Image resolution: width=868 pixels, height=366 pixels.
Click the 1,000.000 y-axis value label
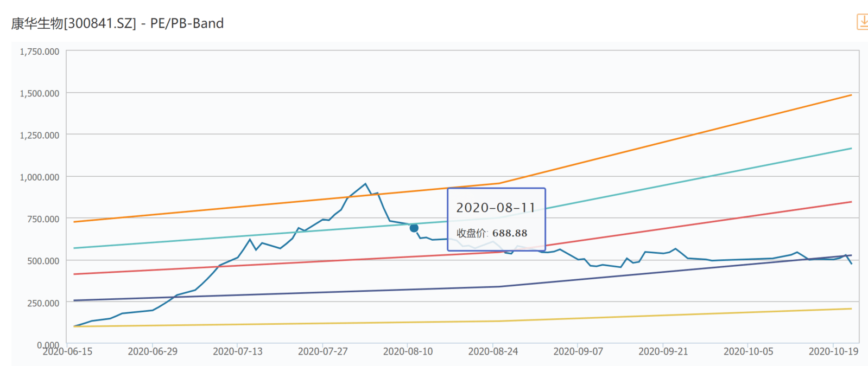pyautogui.click(x=40, y=177)
